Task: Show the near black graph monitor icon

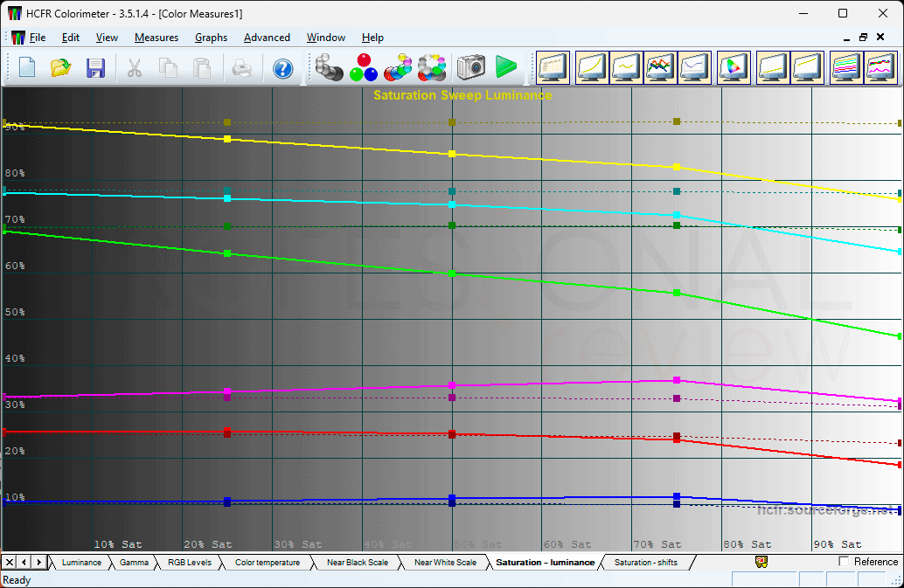Action: pos(773,67)
